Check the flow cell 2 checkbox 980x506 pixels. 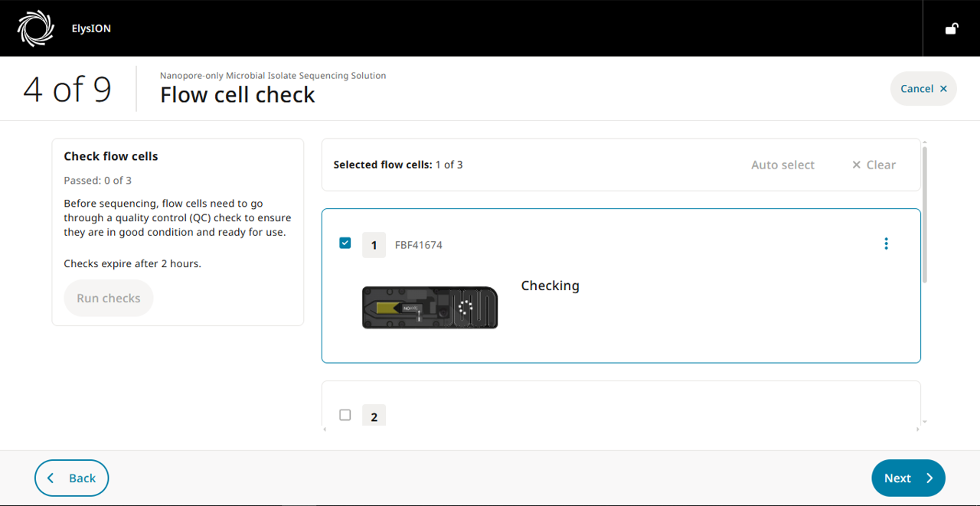pos(345,415)
